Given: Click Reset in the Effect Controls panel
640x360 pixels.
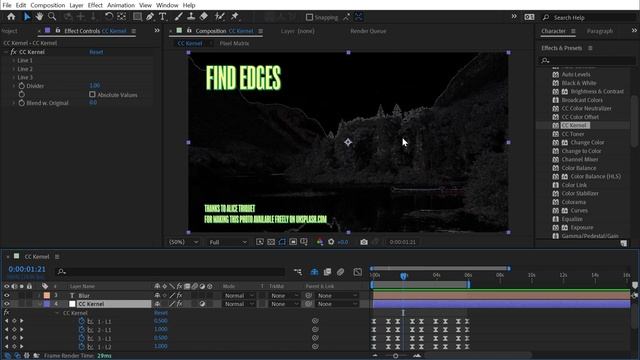Looking at the screenshot, I should tap(96, 52).
